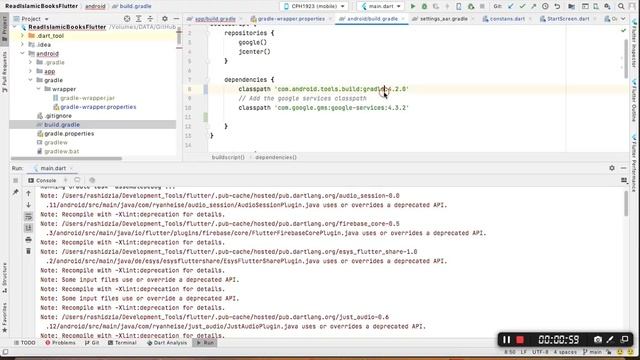Image resolution: width=640 pixels, height=360 pixels.
Task: Collapse ReadIslamicBooksFlutter root folder
Action: [15, 27]
